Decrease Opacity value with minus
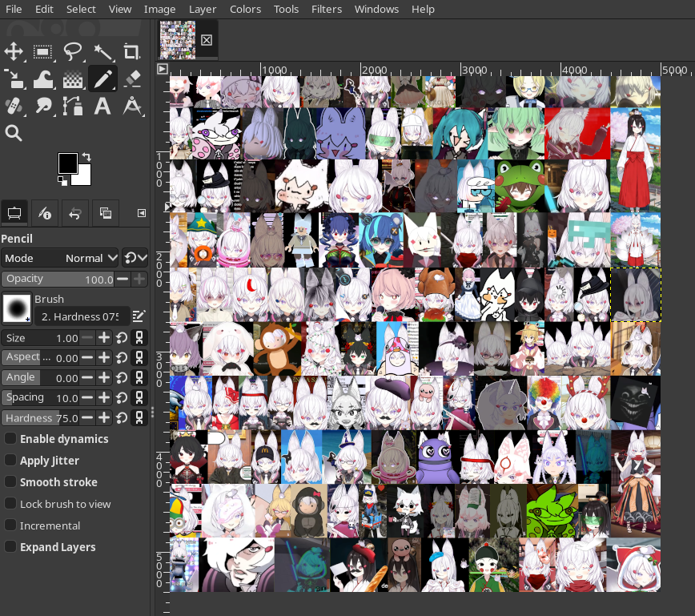695x616 pixels. [x=123, y=279]
